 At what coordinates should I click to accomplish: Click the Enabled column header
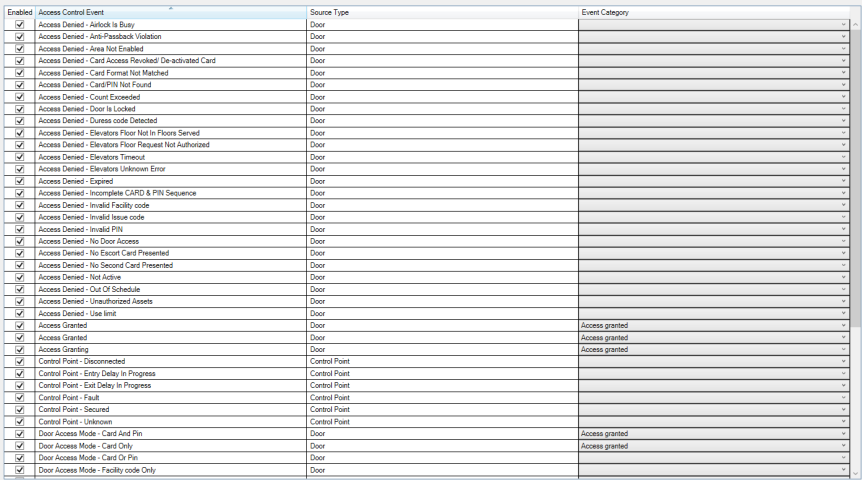click(19, 12)
